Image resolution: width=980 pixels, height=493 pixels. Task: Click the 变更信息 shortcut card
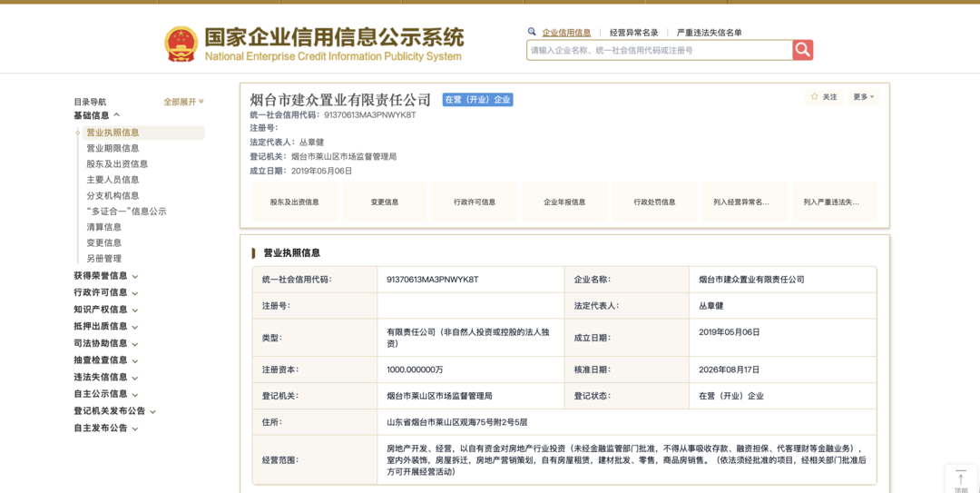click(385, 202)
